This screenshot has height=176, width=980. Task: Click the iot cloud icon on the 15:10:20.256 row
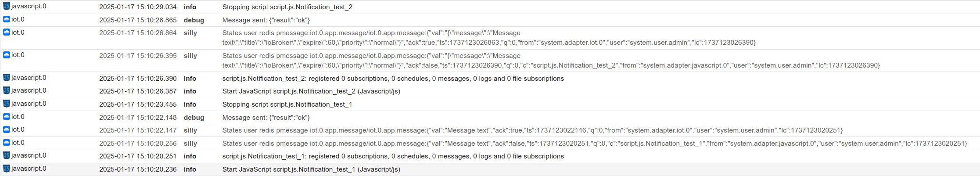pyautogui.click(x=7, y=143)
